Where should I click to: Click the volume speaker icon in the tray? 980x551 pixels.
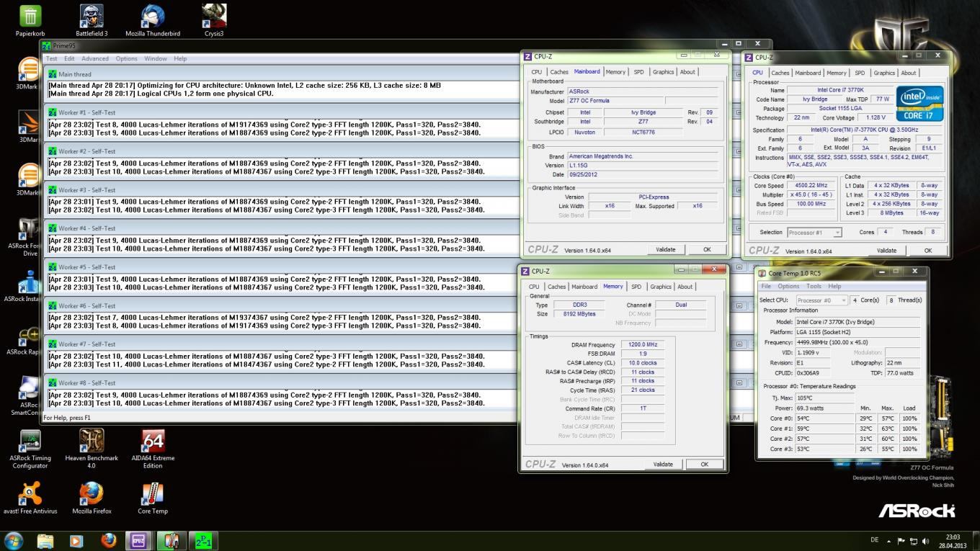[x=925, y=541]
